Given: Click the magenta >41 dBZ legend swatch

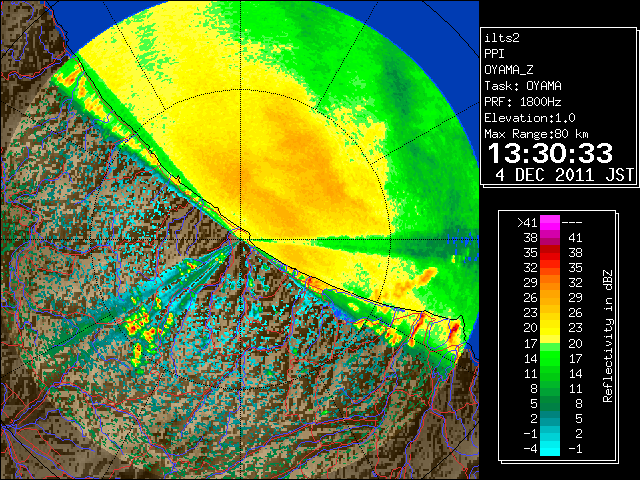Looking at the screenshot, I should click(550, 222).
